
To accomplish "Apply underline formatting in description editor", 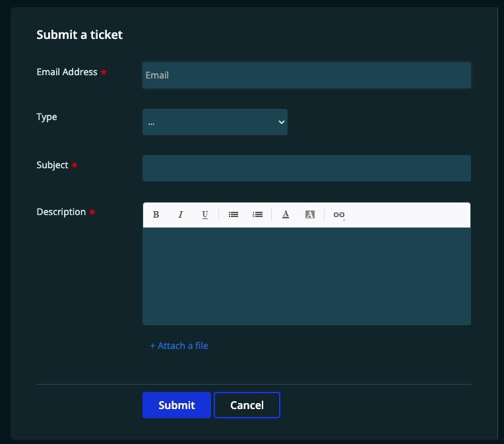I will tap(205, 214).
